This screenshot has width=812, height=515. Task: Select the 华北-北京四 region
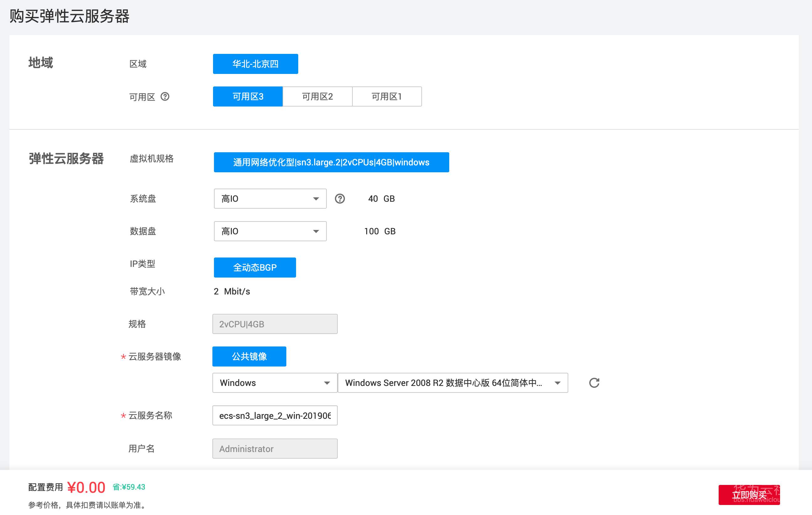tap(255, 64)
